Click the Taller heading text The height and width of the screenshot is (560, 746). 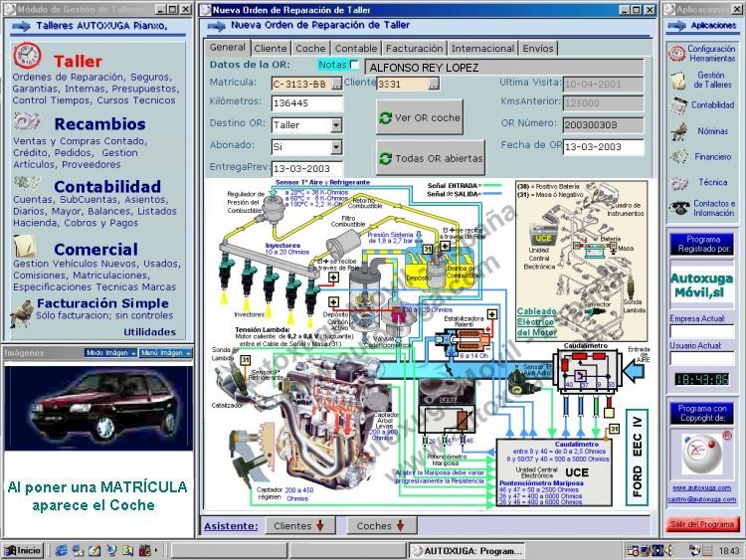tap(78, 62)
